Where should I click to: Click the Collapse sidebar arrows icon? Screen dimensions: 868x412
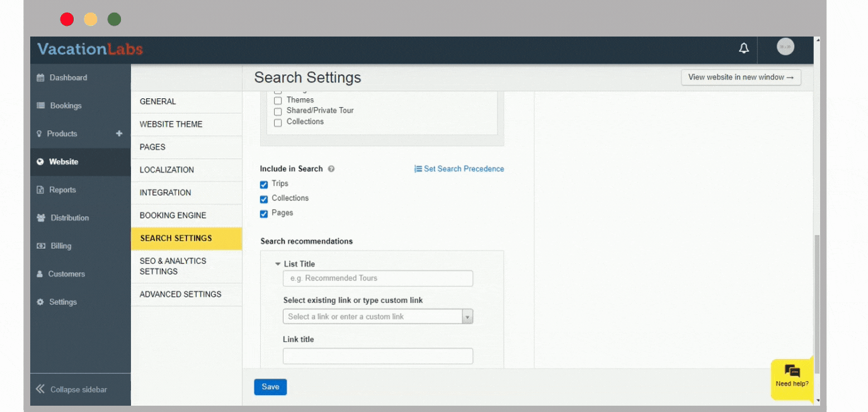click(40, 389)
